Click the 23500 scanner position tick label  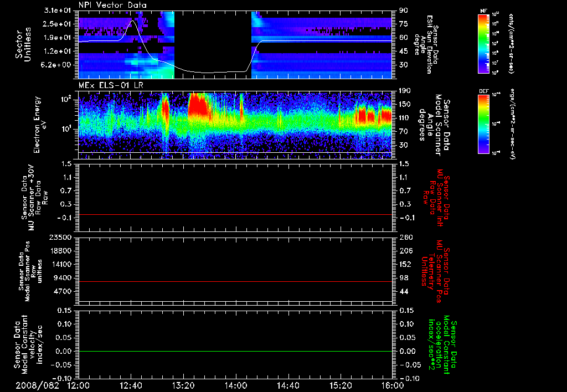pos(61,237)
